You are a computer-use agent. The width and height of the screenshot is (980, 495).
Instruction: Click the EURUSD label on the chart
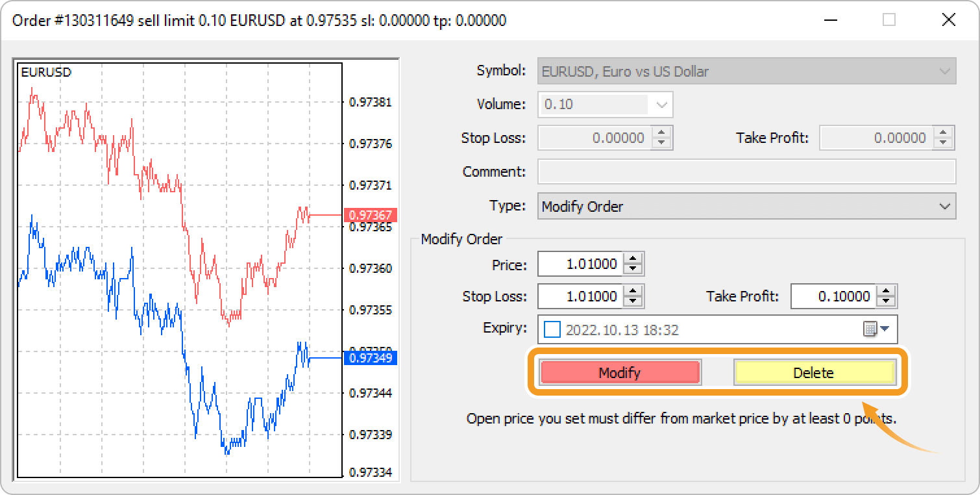tap(46, 72)
